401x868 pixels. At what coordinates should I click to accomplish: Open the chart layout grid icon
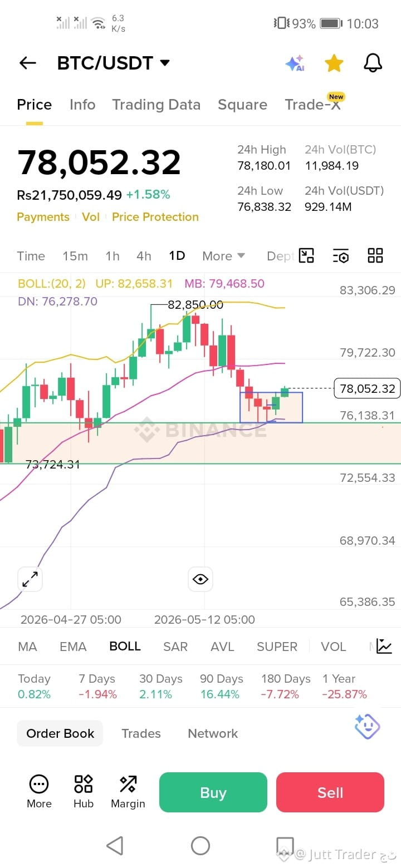[375, 255]
